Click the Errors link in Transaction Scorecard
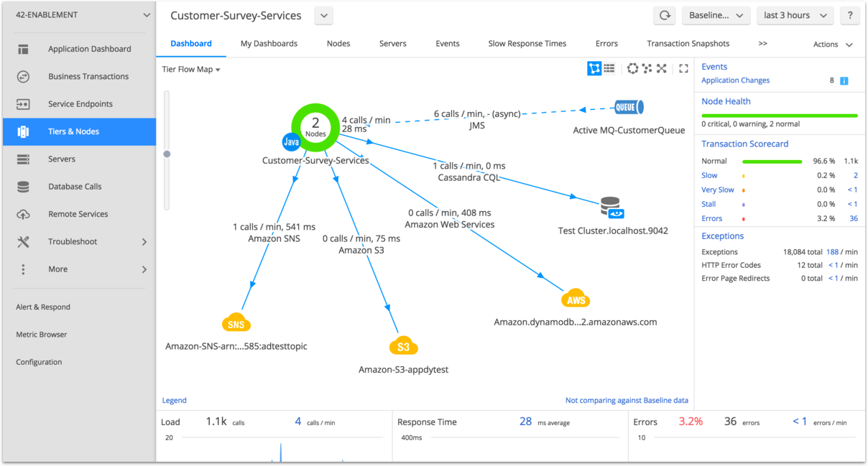This screenshot has height=466, width=868. click(x=712, y=218)
